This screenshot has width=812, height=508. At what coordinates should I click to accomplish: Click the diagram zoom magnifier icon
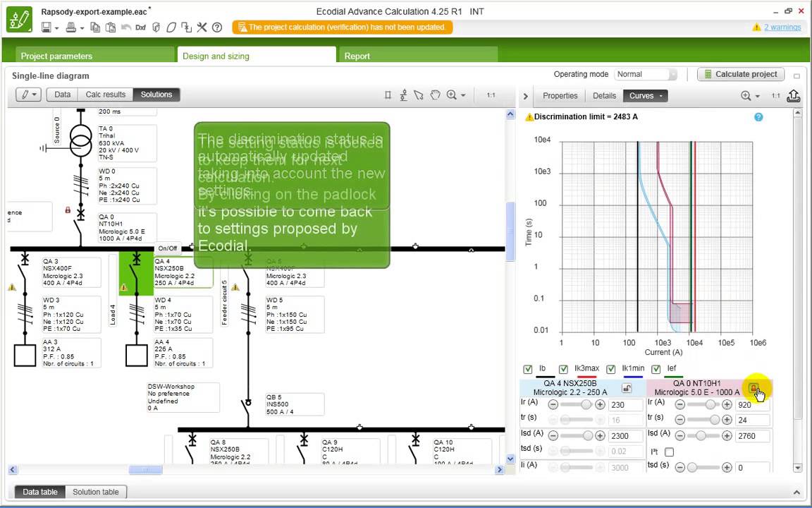452,95
